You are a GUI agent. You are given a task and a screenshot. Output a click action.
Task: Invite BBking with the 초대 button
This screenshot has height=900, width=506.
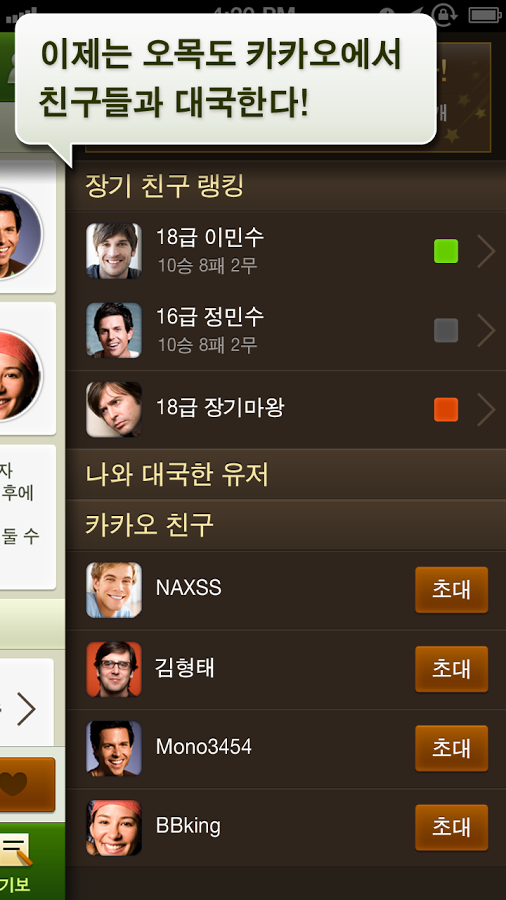tap(451, 828)
